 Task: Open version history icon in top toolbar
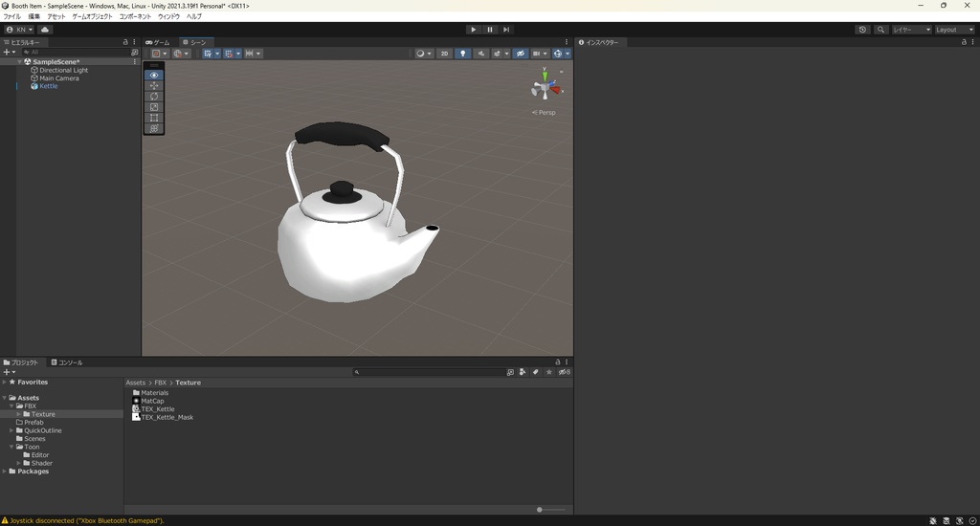point(862,30)
